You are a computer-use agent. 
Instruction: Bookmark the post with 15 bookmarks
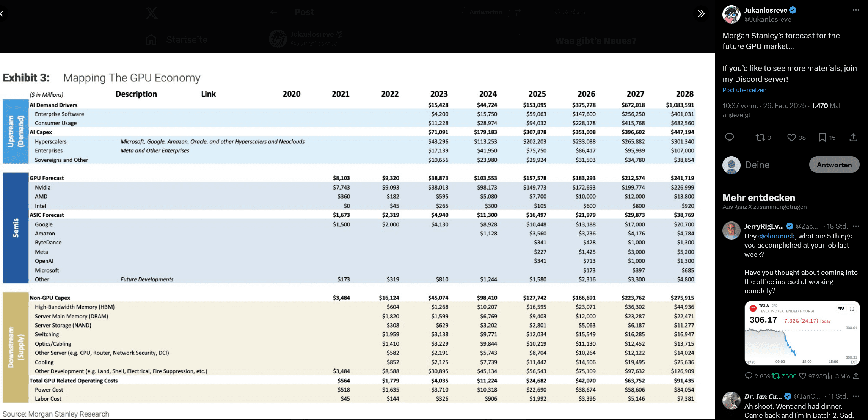(x=827, y=137)
